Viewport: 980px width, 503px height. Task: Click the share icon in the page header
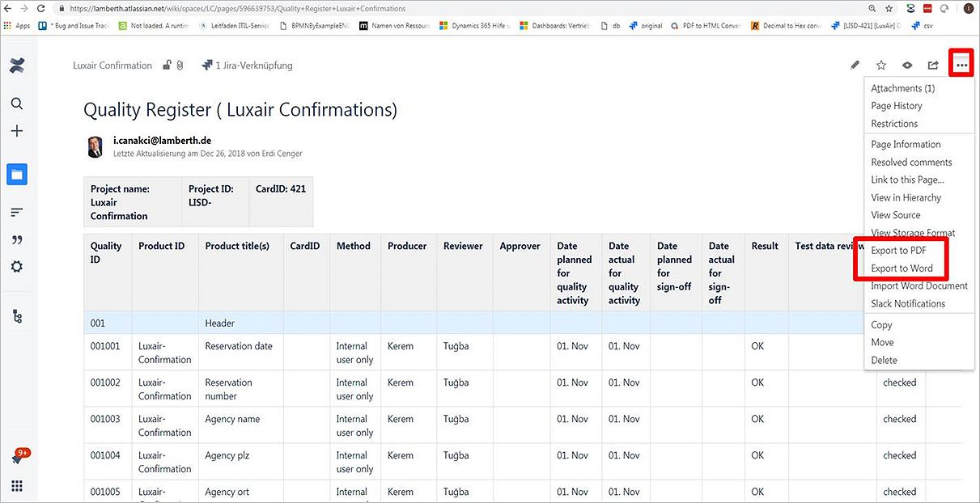[x=933, y=66]
